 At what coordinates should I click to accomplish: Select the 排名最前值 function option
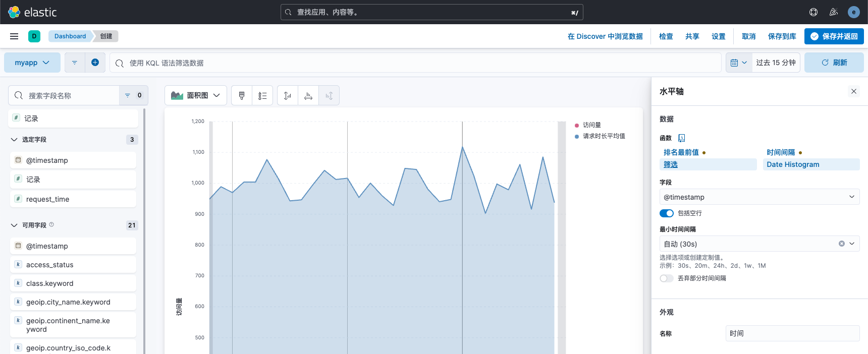click(x=681, y=152)
